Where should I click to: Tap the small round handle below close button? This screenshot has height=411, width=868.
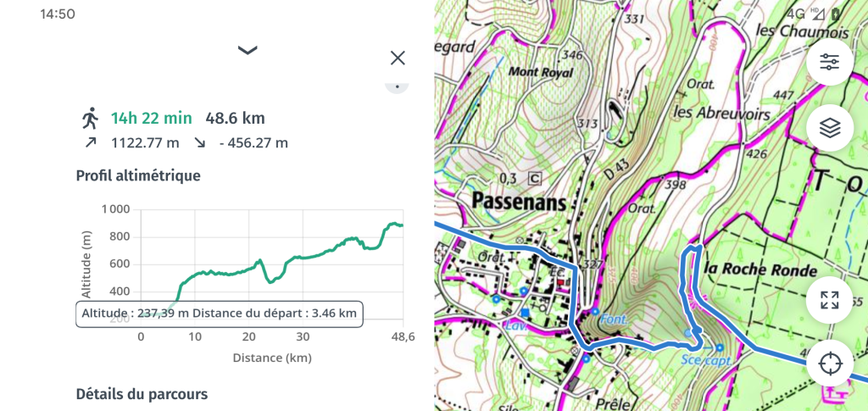pyautogui.click(x=397, y=86)
